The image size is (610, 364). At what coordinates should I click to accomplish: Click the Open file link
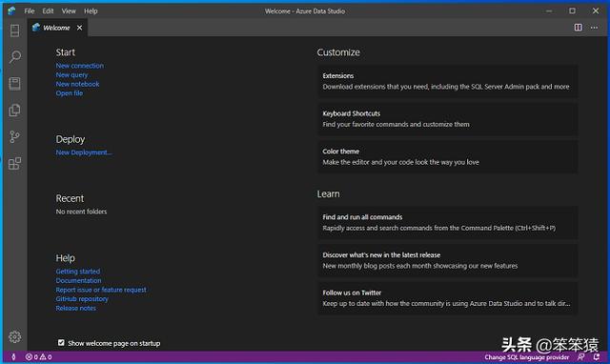pos(70,93)
